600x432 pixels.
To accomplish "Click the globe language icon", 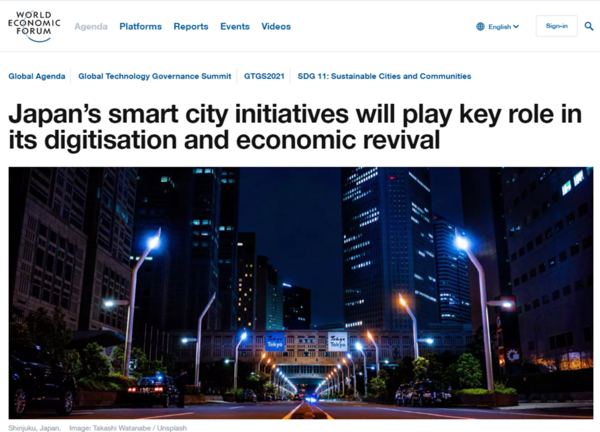I will tap(480, 27).
